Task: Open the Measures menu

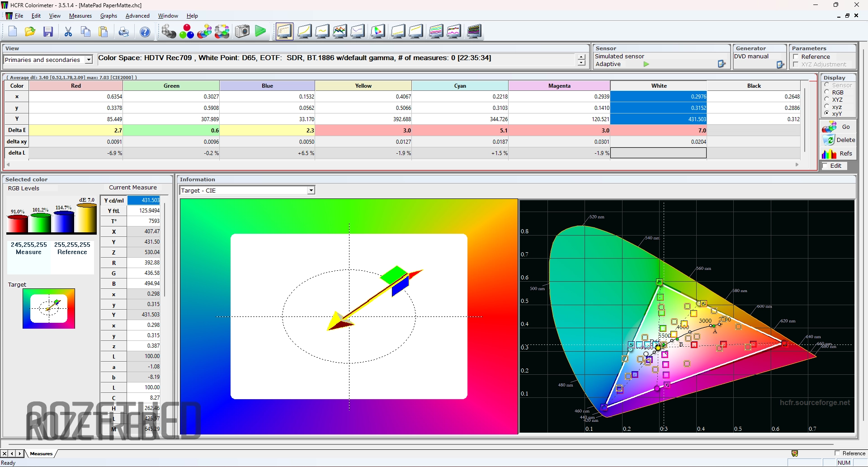Action: (80, 16)
